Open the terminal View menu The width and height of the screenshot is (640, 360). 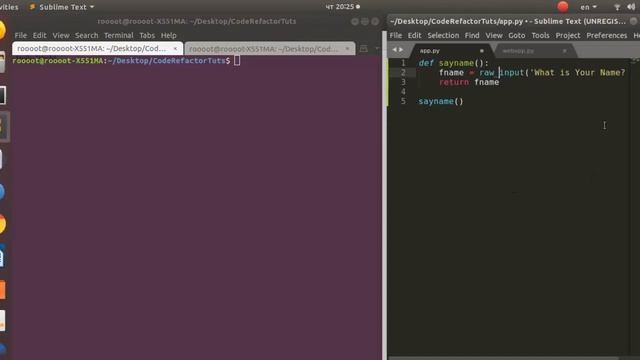point(61,36)
